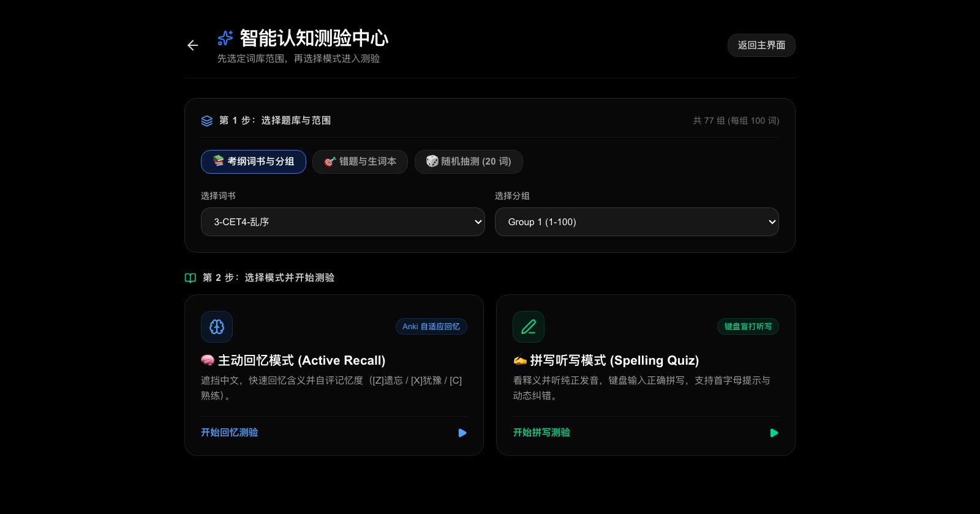The image size is (980, 514).
Task: Click the 选择分组 label
Action: coord(512,196)
